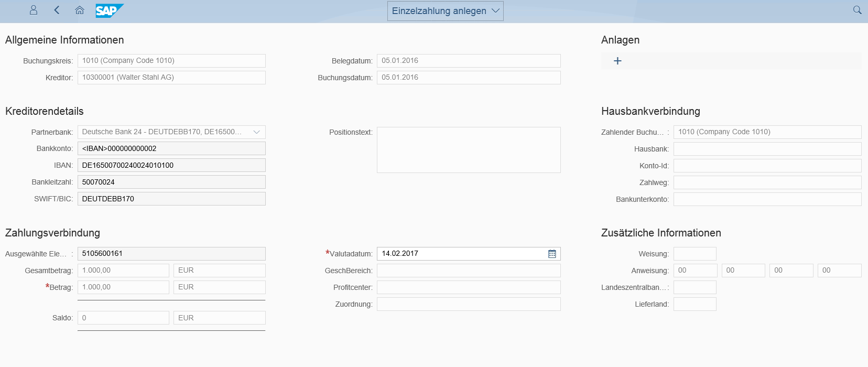This screenshot has width=868, height=367.
Task: Focus the Zahlweg input field
Action: [x=767, y=182]
